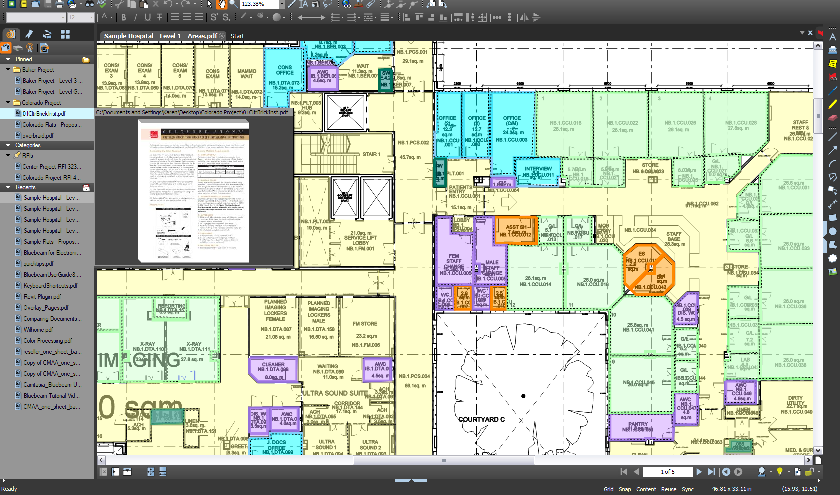Image resolution: width=840 pixels, height=495 pixels.
Task: Open Search with the binoculars icon
Action: (89, 4)
